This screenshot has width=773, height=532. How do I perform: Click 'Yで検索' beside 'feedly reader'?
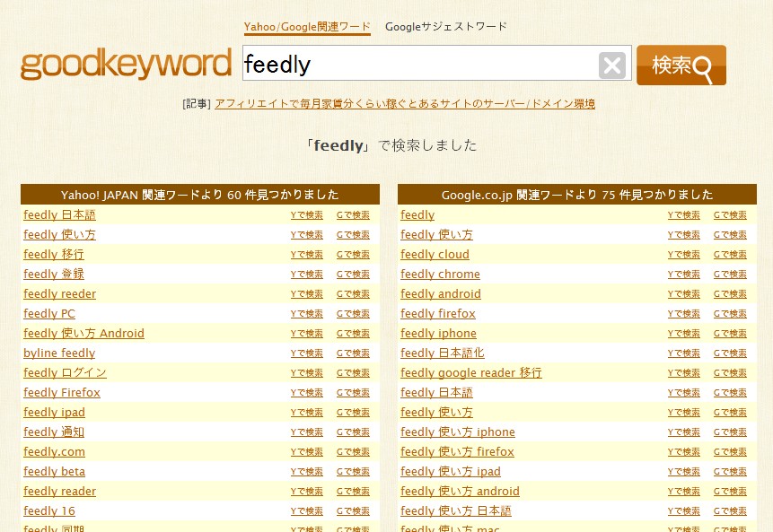[307, 491]
